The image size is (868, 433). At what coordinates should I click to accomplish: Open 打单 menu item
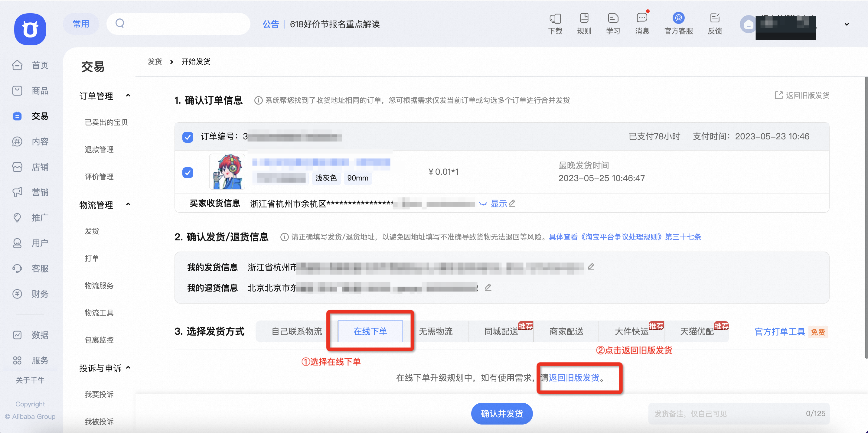(x=92, y=259)
